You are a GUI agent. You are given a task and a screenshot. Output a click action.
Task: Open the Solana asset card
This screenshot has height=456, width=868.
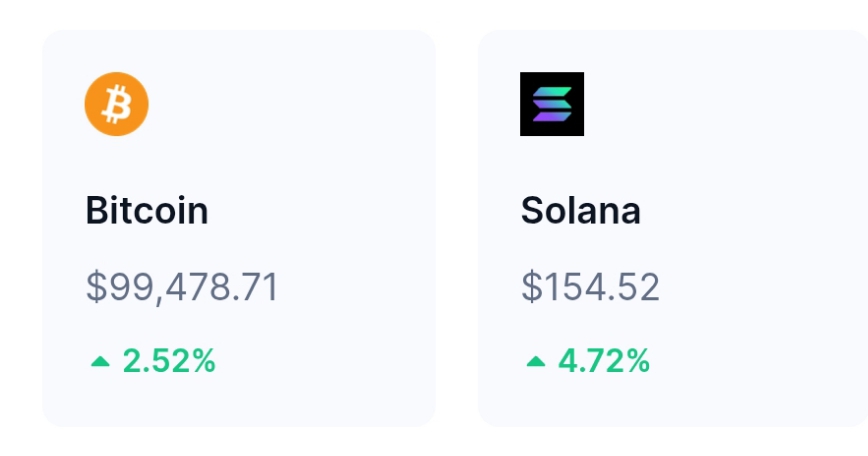click(673, 228)
